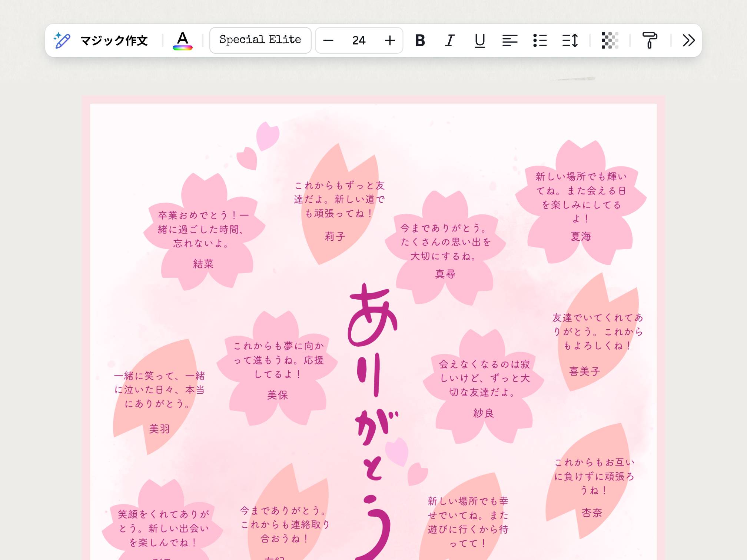The image size is (747, 560).
Task: Select the sakura flower message from 夏海
Action: tap(581, 197)
